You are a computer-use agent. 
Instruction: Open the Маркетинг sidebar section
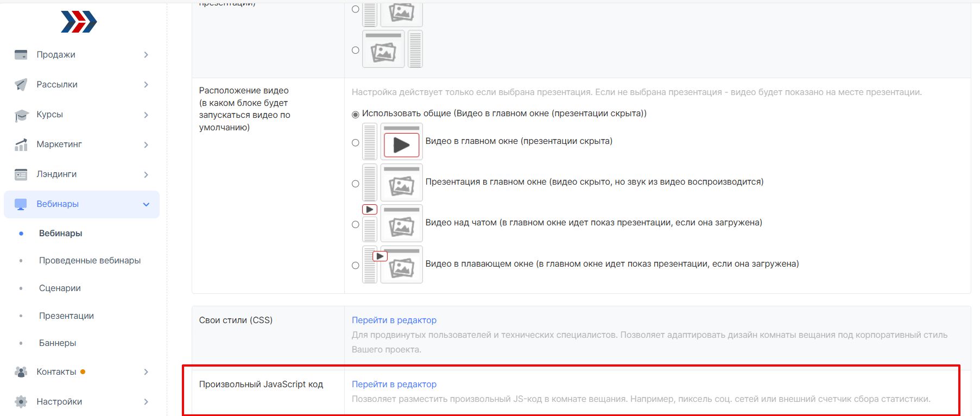point(81,144)
